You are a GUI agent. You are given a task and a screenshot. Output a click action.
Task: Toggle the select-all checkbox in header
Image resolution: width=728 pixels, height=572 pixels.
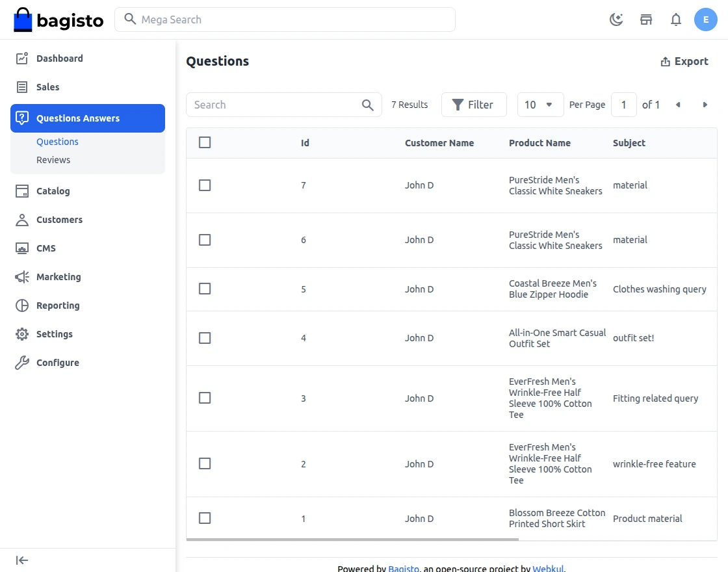click(x=205, y=142)
